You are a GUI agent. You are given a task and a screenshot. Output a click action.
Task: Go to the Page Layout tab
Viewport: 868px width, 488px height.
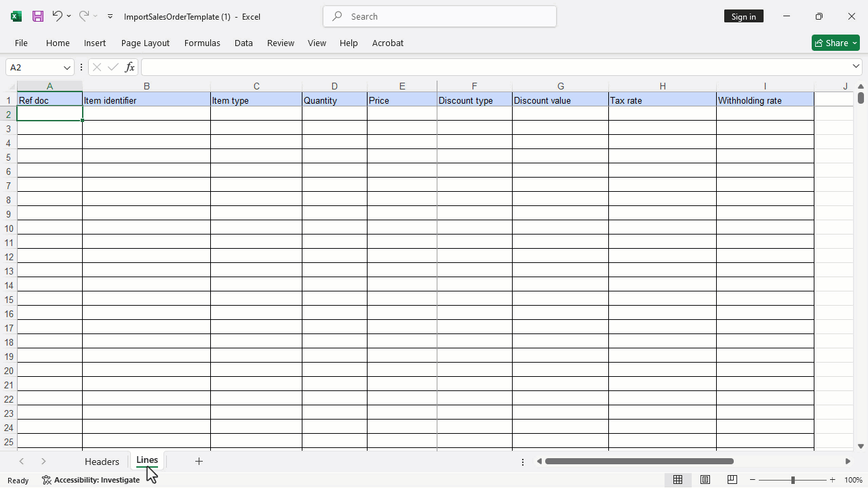tap(145, 43)
